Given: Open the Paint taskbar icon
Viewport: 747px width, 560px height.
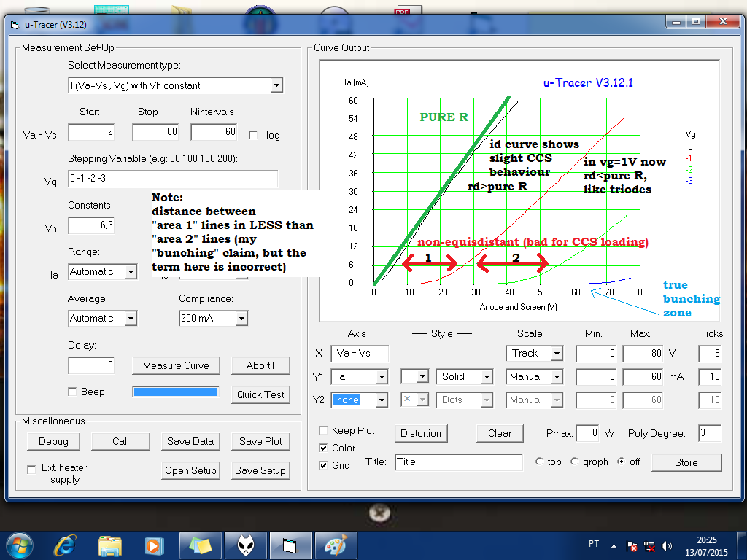Looking at the screenshot, I should click(336, 545).
